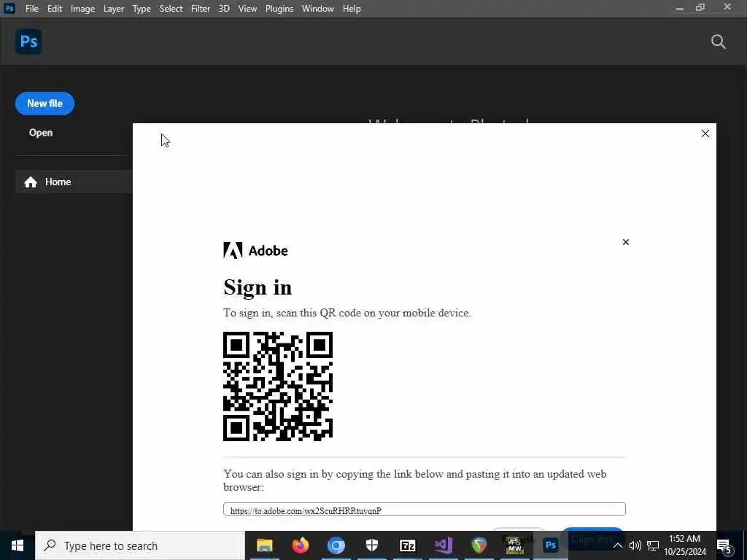This screenshot has height=560, width=747.
Task: Open the View menu
Action: pos(248,9)
